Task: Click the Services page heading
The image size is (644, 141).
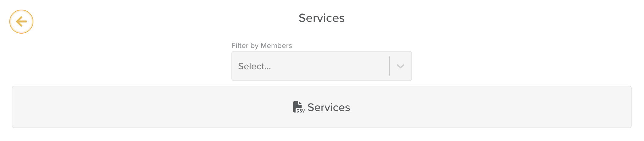Action: (321, 18)
